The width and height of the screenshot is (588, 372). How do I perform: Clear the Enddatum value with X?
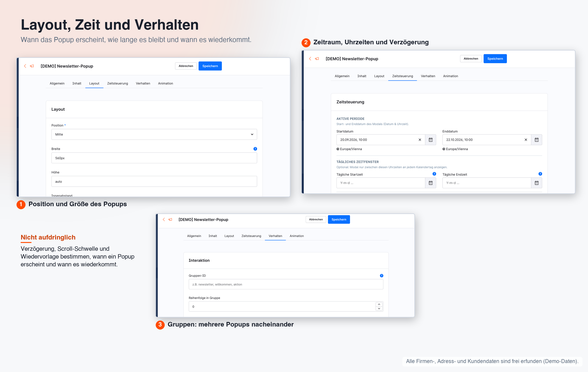(526, 140)
